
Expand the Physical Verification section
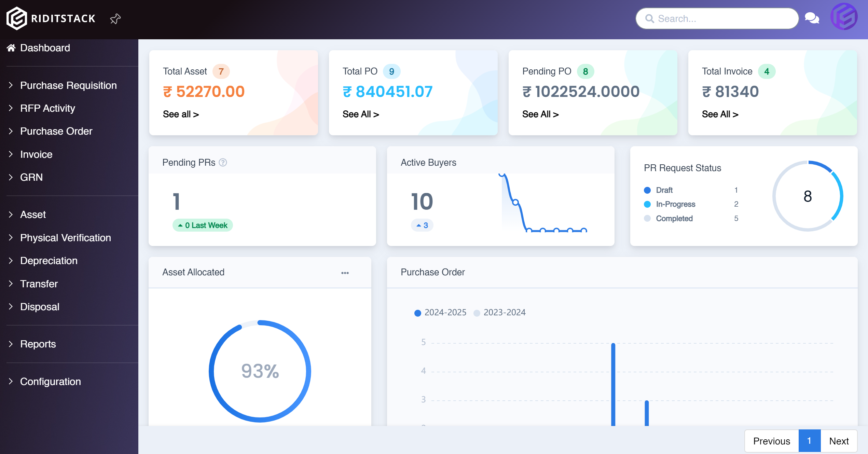click(x=65, y=238)
